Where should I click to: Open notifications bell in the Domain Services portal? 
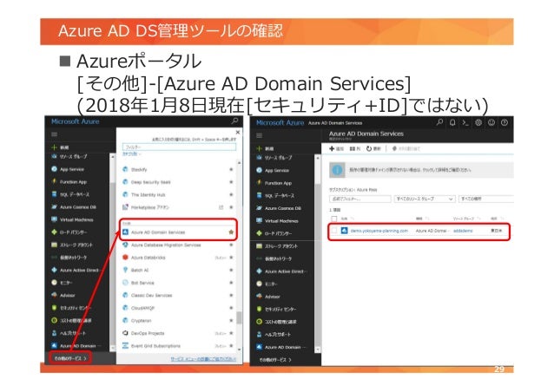(x=452, y=122)
